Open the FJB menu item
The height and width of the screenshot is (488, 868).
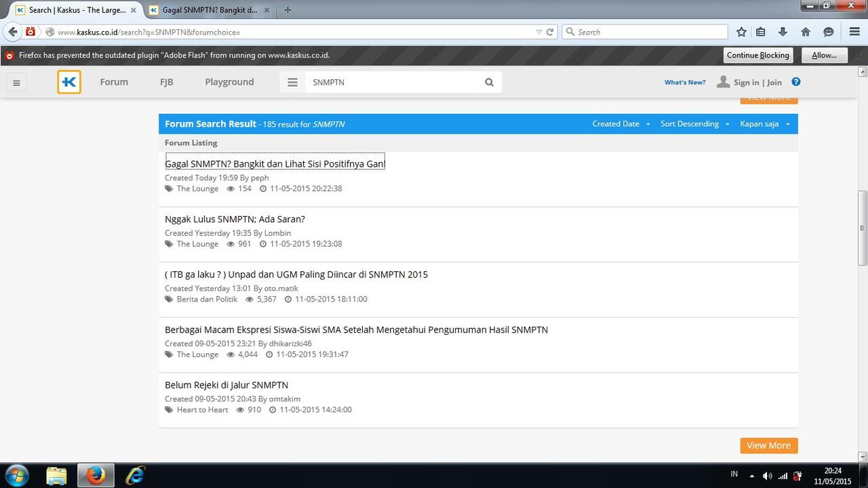(x=167, y=82)
